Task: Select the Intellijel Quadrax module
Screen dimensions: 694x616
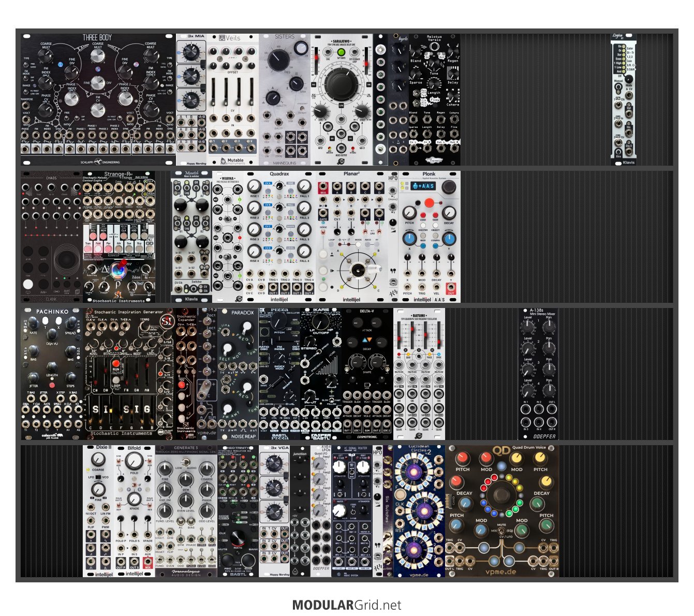Action: point(279,237)
